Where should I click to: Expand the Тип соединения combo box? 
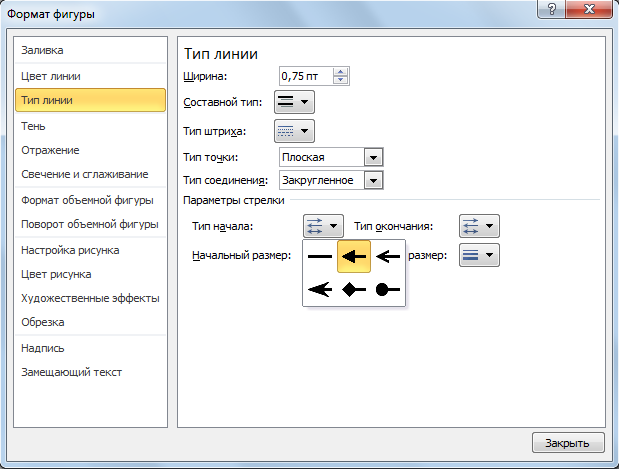coord(373,180)
